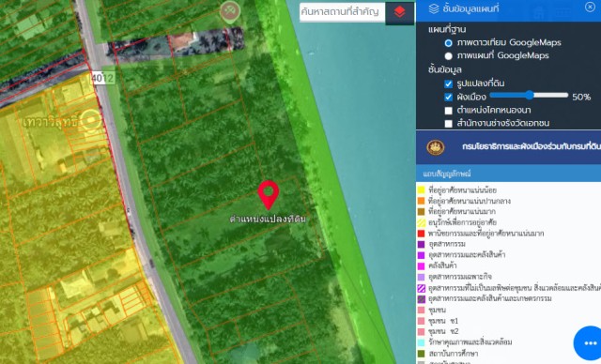Close the map layers panel

pyautogui.click(x=591, y=7)
